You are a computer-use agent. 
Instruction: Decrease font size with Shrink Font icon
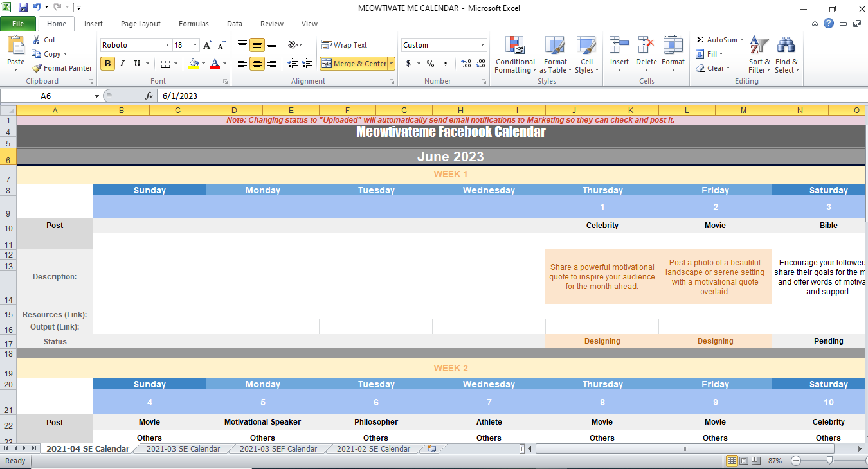[221, 45]
